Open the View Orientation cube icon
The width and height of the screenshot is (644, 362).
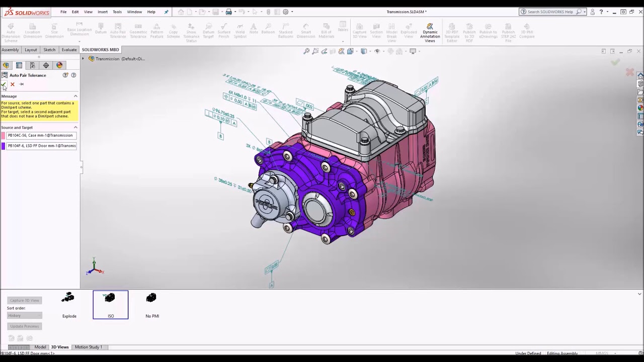point(350,51)
